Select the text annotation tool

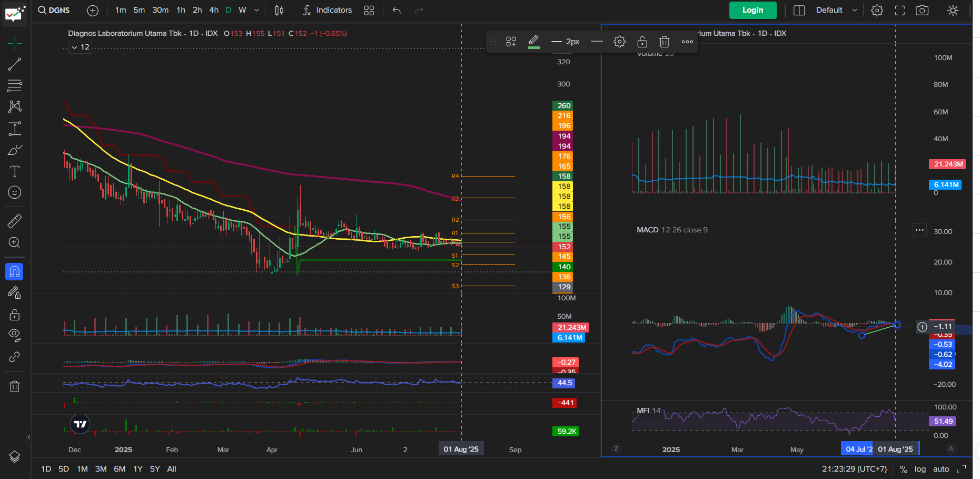pos(15,171)
